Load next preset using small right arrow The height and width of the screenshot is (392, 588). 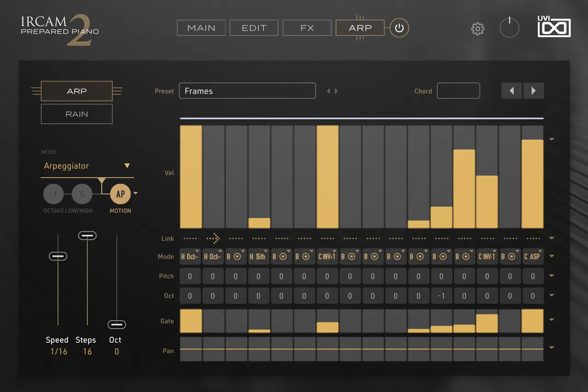click(336, 91)
